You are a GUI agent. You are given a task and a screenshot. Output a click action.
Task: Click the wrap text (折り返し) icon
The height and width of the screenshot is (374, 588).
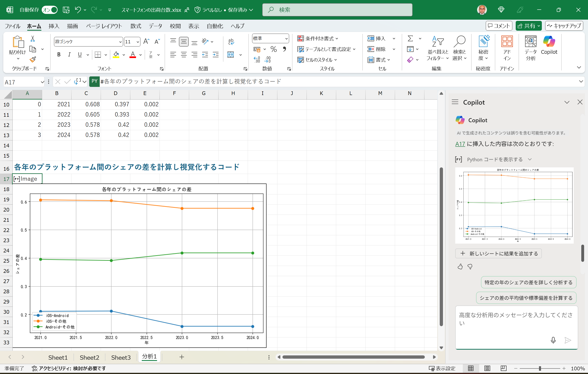231,41
